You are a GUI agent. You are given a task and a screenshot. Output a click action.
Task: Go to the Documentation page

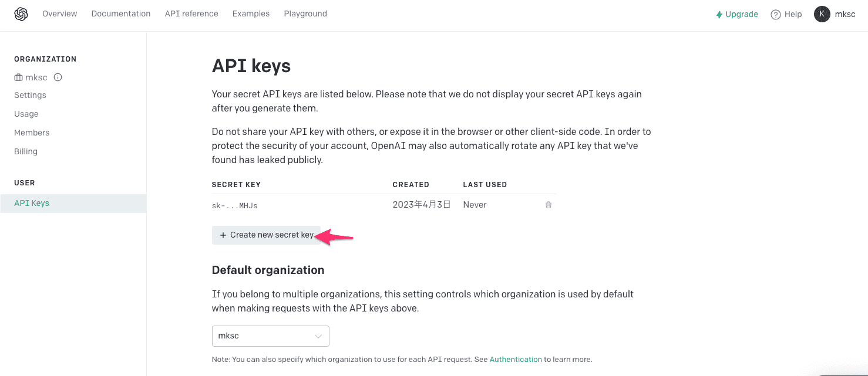tap(121, 13)
